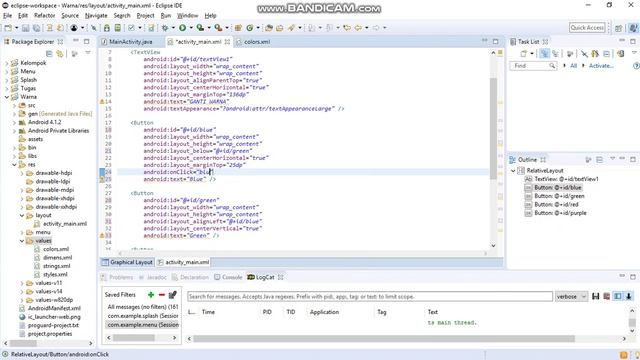
Task: Click the Back navigation arrow icon
Action: 358,28
